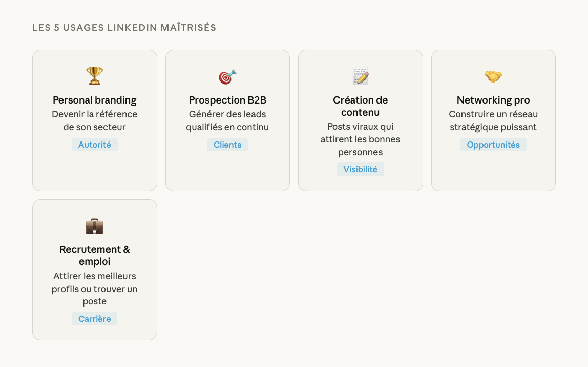Click 'Posts viraux qui attirent' description
Viewport: 588px width, 367px height.
[360, 139]
